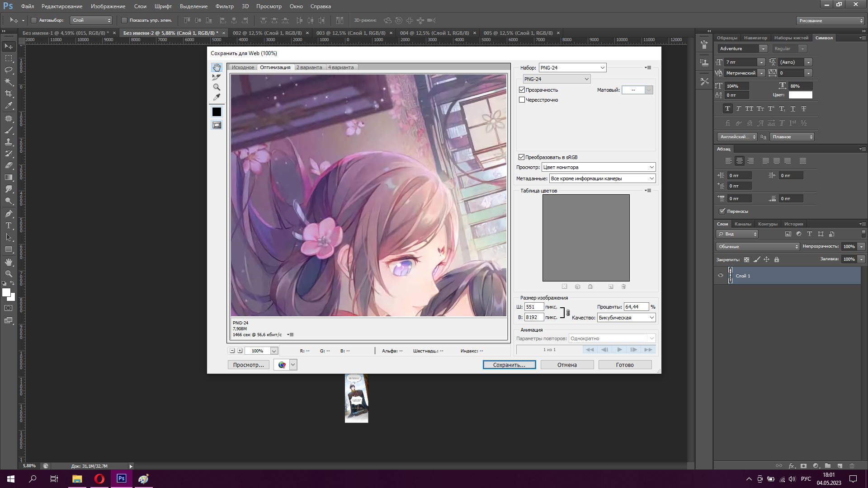Open Качество dropdown showing Бикубическая
Image resolution: width=868 pixels, height=488 pixels.
tap(626, 318)
